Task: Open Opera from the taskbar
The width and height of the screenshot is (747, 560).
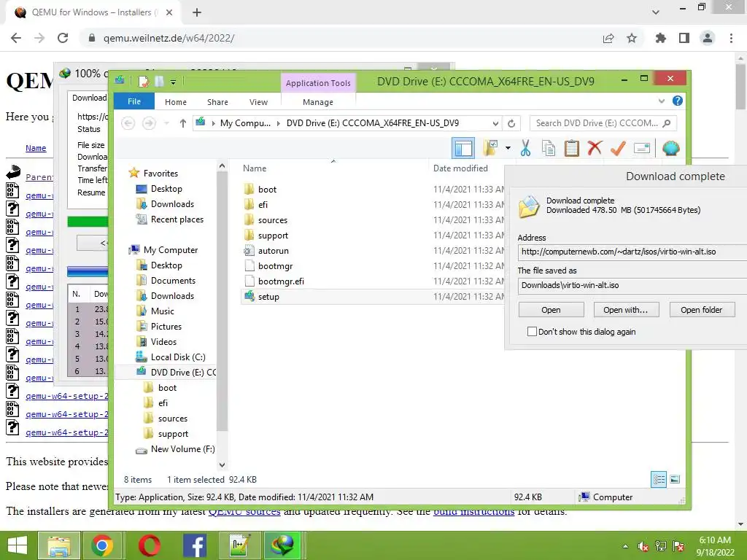Action: coord(149,545)
